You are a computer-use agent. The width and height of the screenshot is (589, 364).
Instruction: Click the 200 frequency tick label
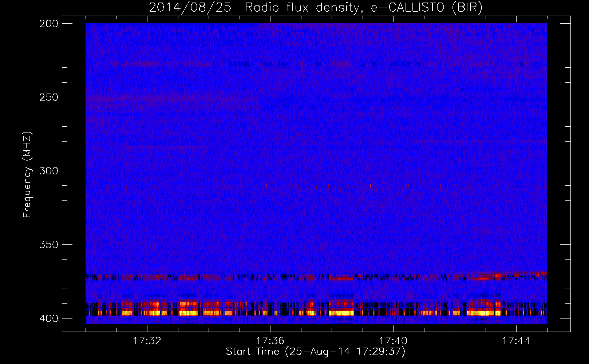tap(48, 23)
